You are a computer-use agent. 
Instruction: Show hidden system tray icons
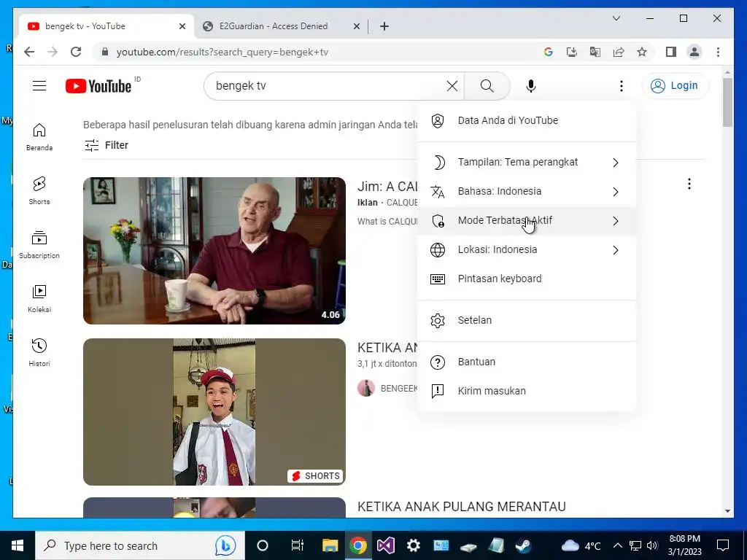pos(617,545)
